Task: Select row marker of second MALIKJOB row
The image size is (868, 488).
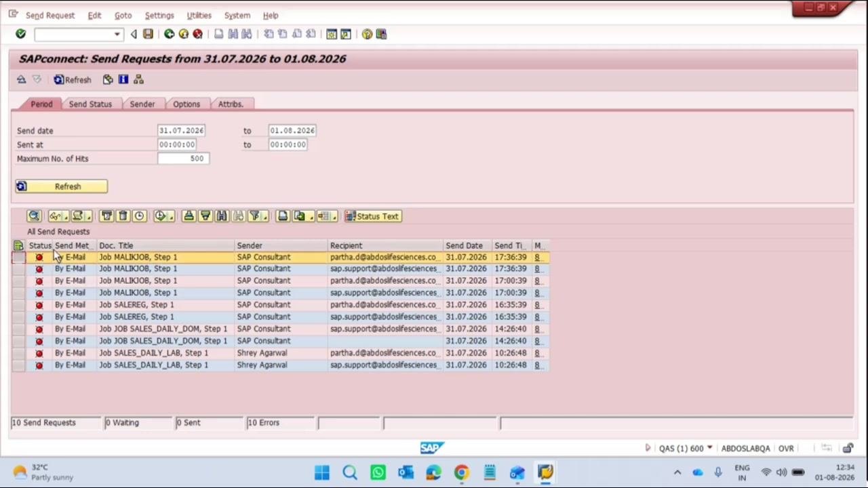Action: click(x=18, y=269)
